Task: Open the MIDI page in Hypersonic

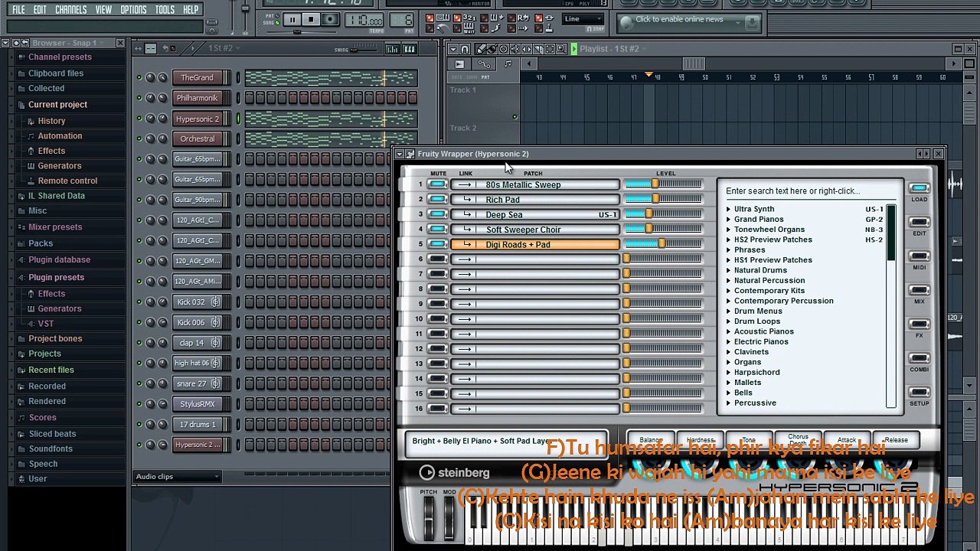Action: coord(919,256)
